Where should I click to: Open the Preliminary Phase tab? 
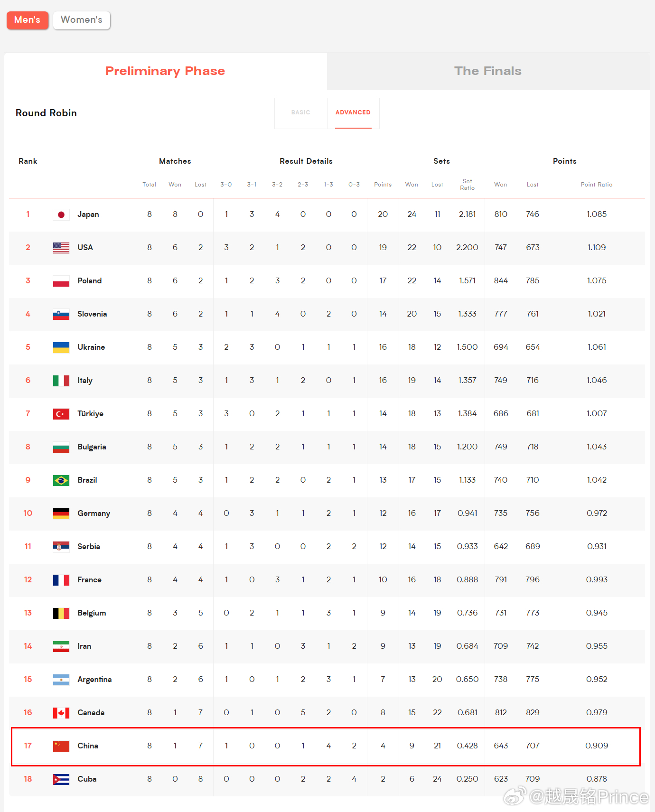click(165, 71)
